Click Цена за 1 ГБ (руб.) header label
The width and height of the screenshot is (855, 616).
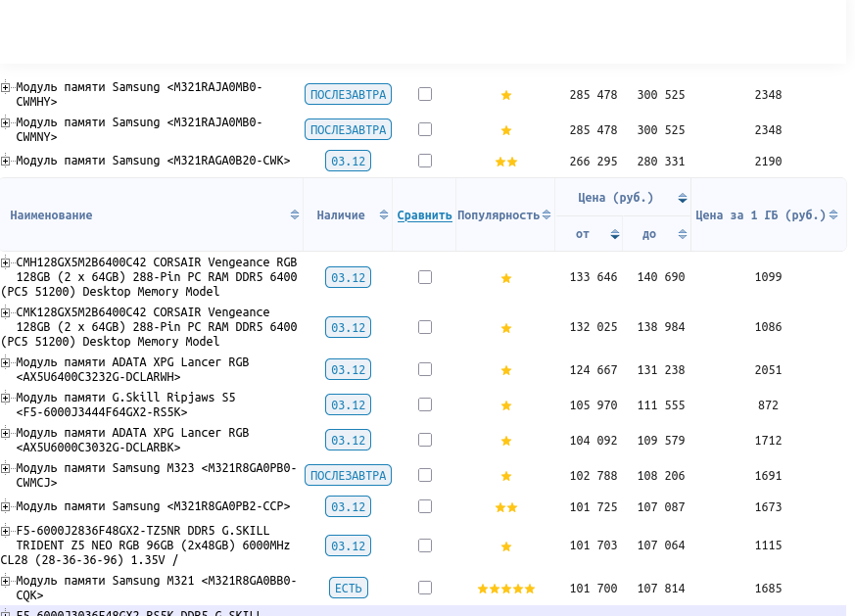(x=761, y=215)
